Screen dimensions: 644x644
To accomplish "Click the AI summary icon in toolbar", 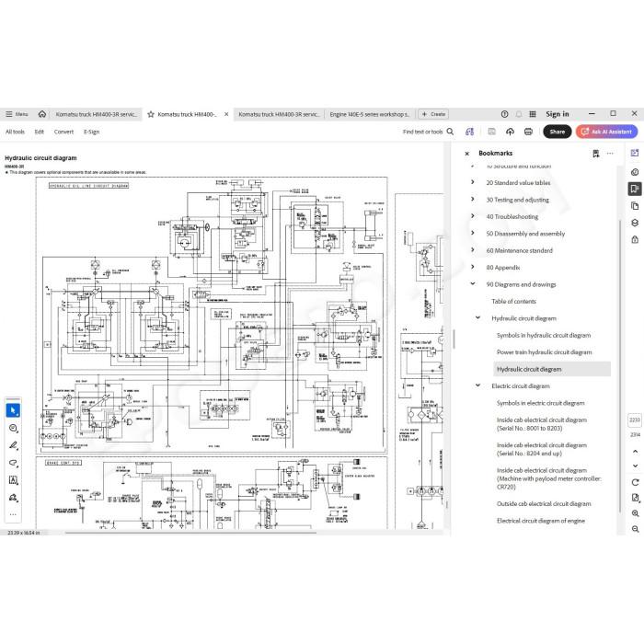I will pyautogui.click(x=469, y=132).
